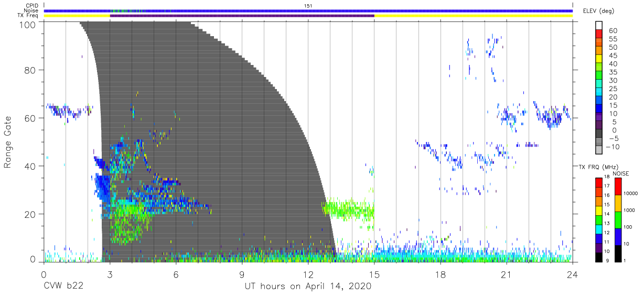Click the 24 tick on the UT hours axis
Image resolution: width=644 pixels, height=297 pixels.
click(x=573, y=273)
